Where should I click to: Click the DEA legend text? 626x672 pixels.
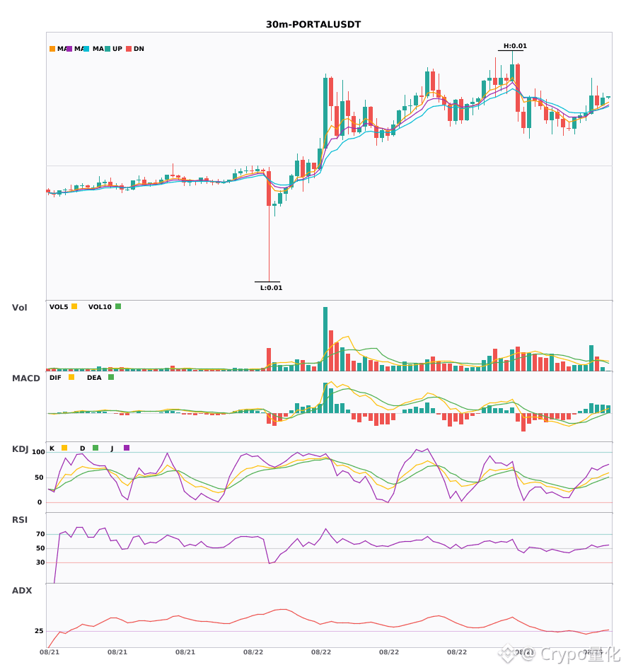coord(94,378)
